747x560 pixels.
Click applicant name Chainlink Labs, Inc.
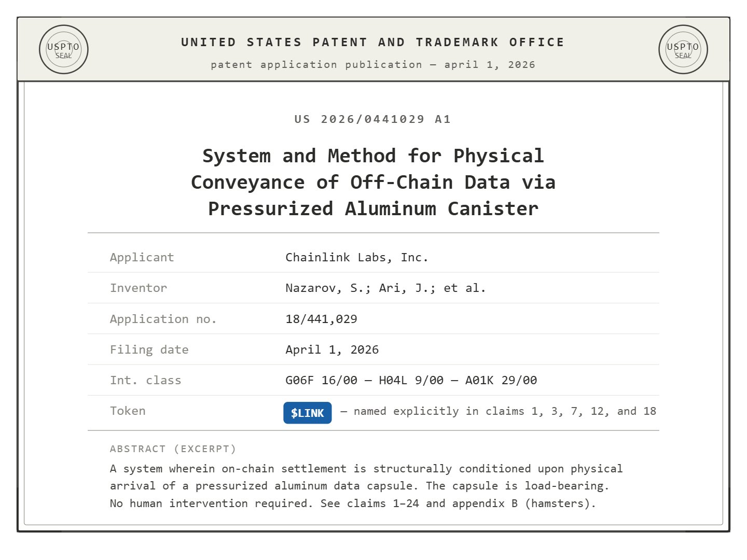click(x=356, y=257)
